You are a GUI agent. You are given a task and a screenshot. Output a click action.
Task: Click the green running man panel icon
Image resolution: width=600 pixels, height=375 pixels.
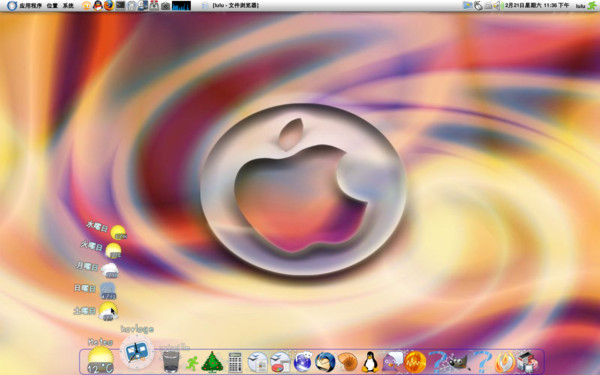(592, 5)
